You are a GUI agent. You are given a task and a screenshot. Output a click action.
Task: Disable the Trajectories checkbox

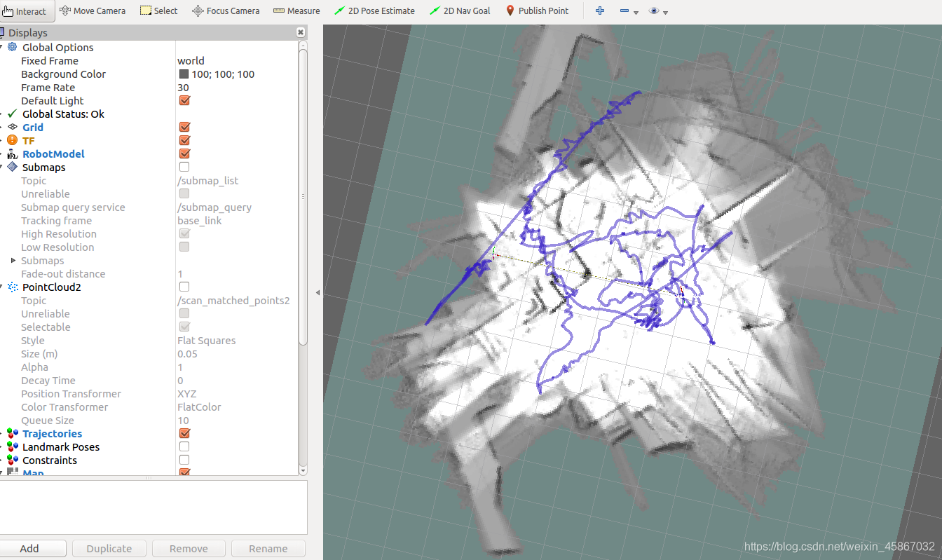[x=184, y=433]
